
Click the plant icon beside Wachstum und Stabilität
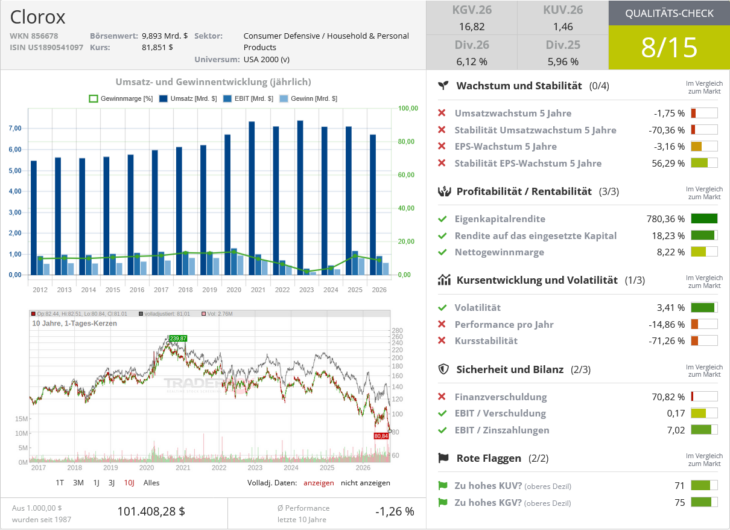tap(444, 86)
